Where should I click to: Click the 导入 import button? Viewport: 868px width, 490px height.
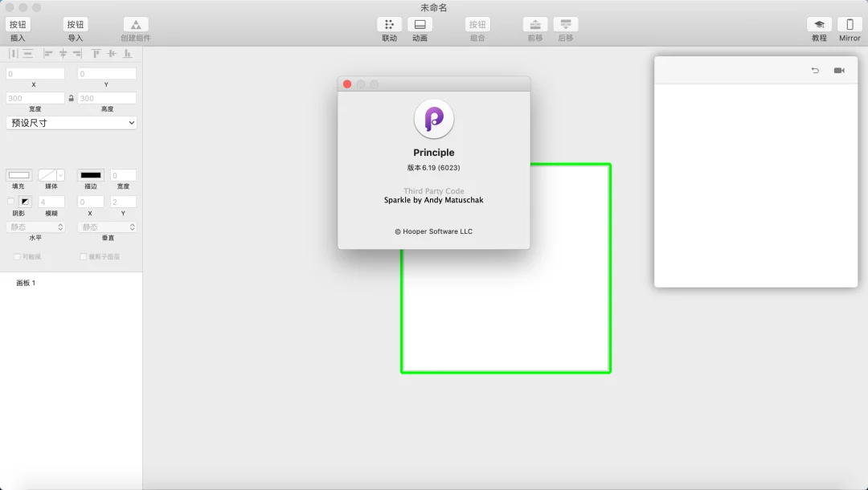click(76, 24)
